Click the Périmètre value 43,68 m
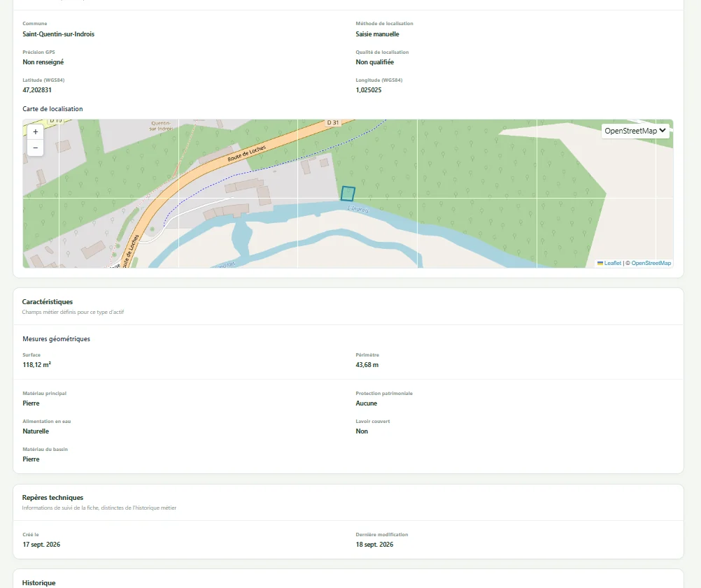 coord(367,364)
